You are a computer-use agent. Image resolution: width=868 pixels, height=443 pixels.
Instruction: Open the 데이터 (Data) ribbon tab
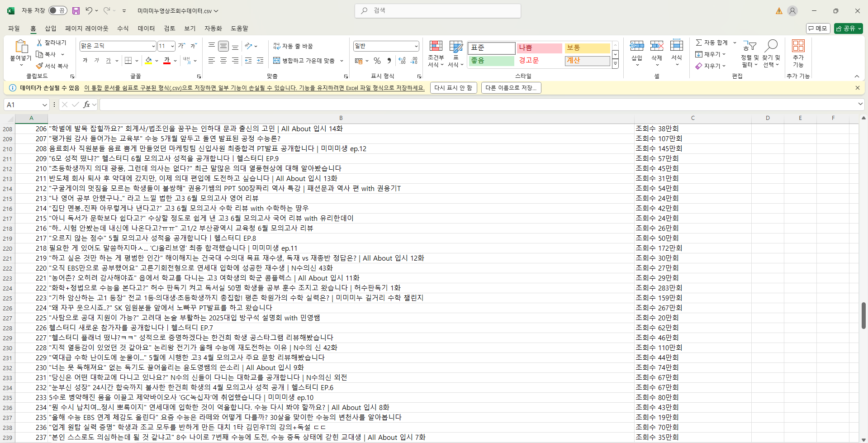click(x=146, y=29)
